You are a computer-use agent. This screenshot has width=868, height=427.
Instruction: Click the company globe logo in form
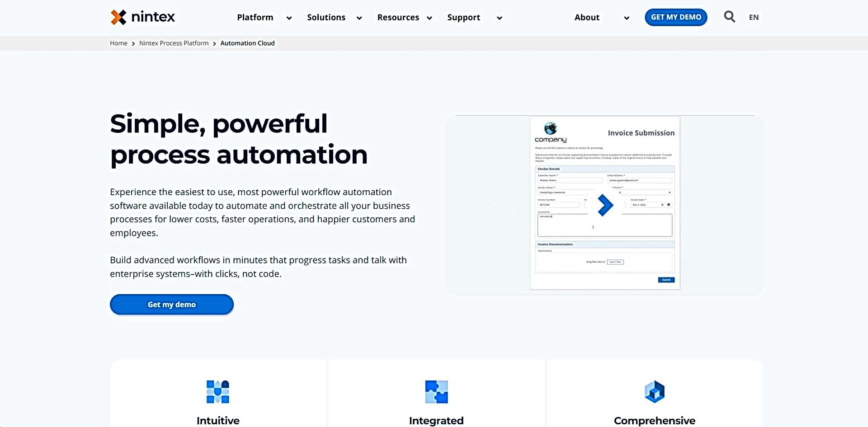coord(550,128)
